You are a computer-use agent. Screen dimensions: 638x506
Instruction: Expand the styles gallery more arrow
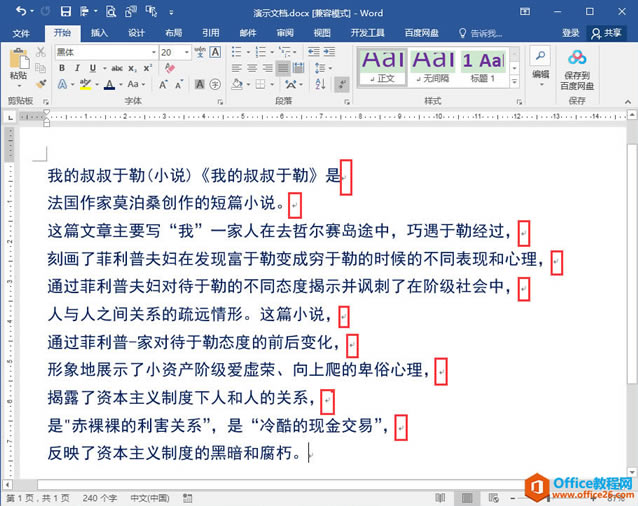click(x=514, y=82)
